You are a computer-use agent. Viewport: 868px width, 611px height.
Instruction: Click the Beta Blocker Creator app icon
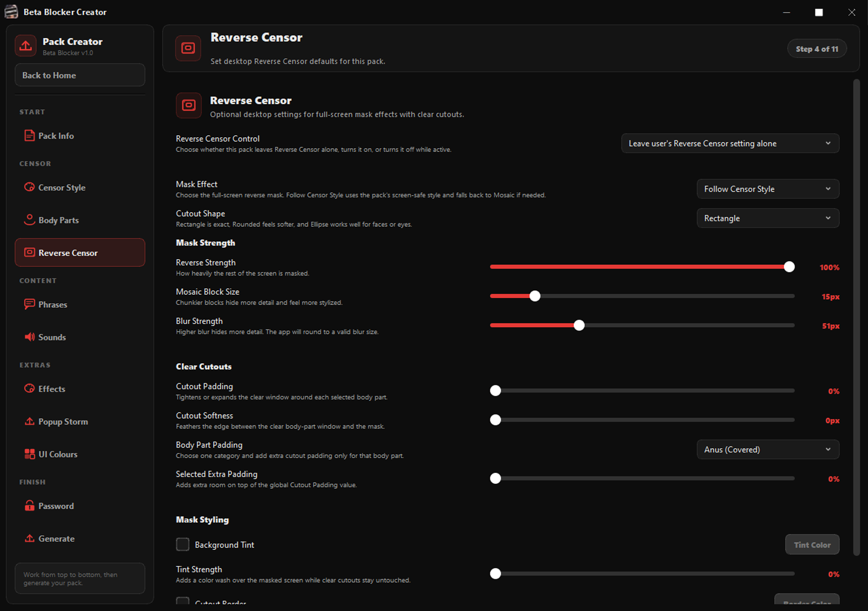pyautogui.click(x=11, y=12)
